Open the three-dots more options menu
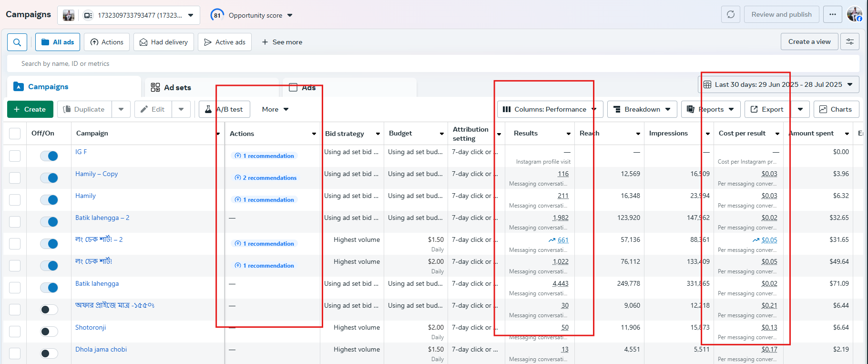Viewport: 868px width, 364px height. [x=832, y=14]
